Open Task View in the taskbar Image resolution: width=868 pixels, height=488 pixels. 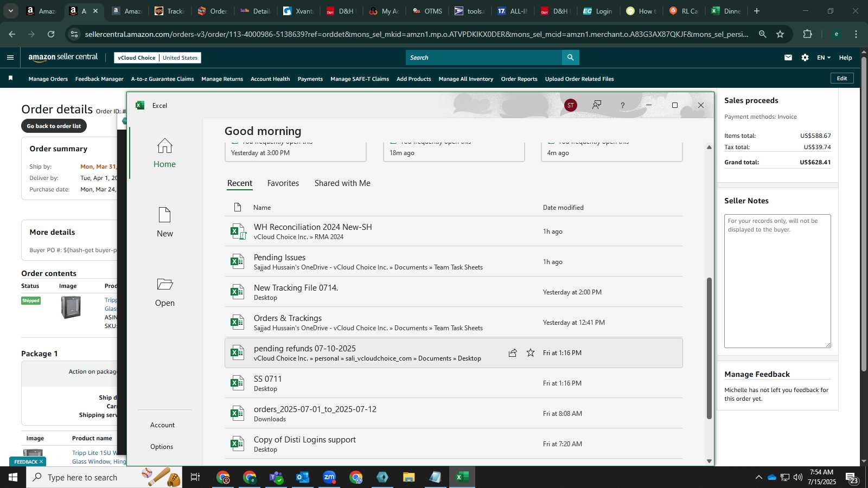tap(195, 477)
